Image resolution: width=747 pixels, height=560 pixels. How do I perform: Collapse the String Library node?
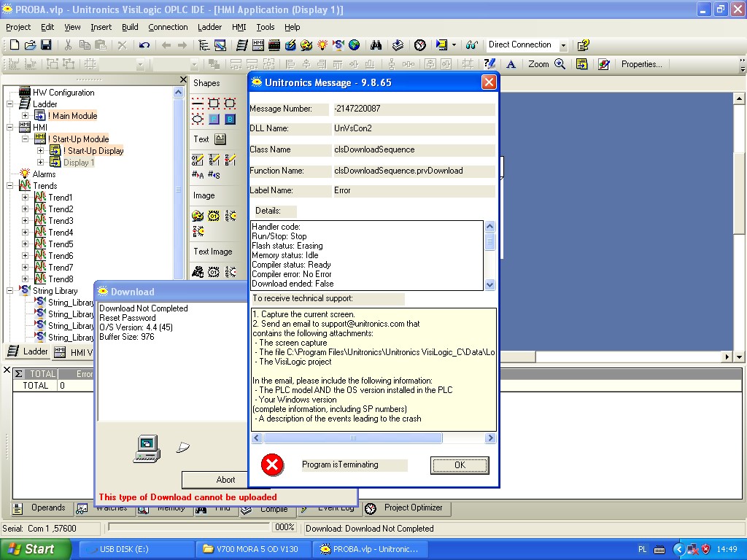click(9, 290)
